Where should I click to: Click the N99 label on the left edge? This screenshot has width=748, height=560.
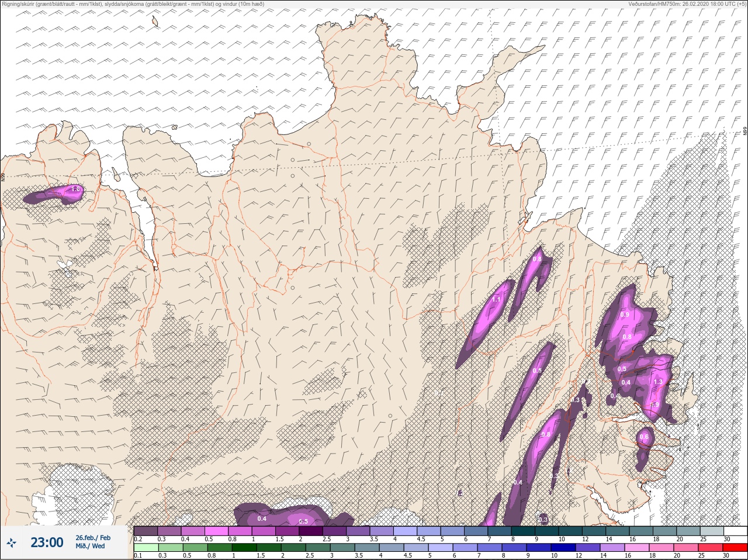(3, 176)
